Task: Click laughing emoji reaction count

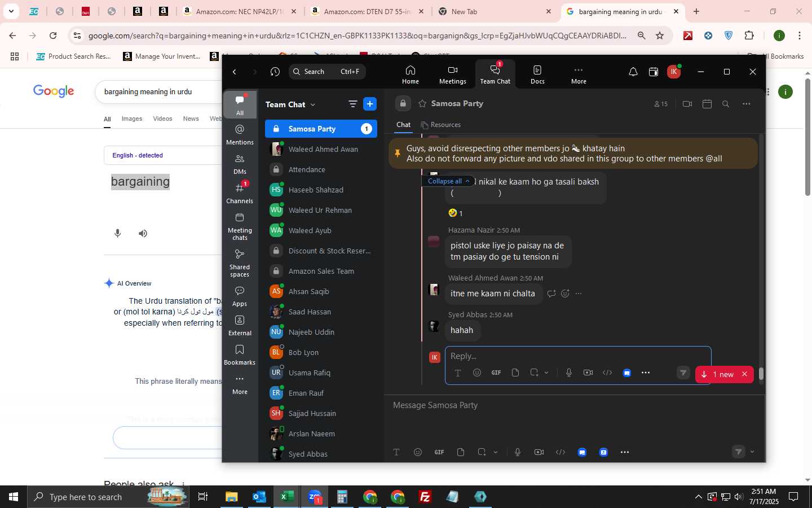Action: coord(455,213)
